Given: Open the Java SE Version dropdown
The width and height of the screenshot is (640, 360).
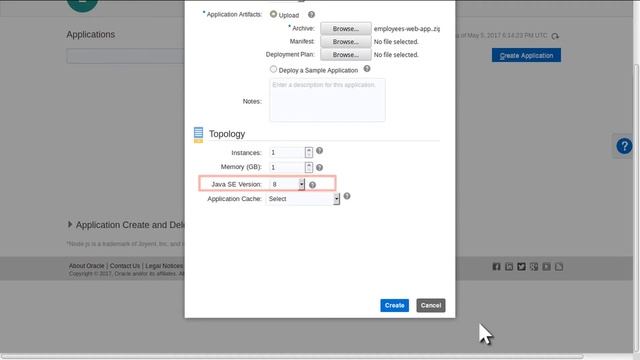Looking at the screenshot, I should tap(301, 184).
